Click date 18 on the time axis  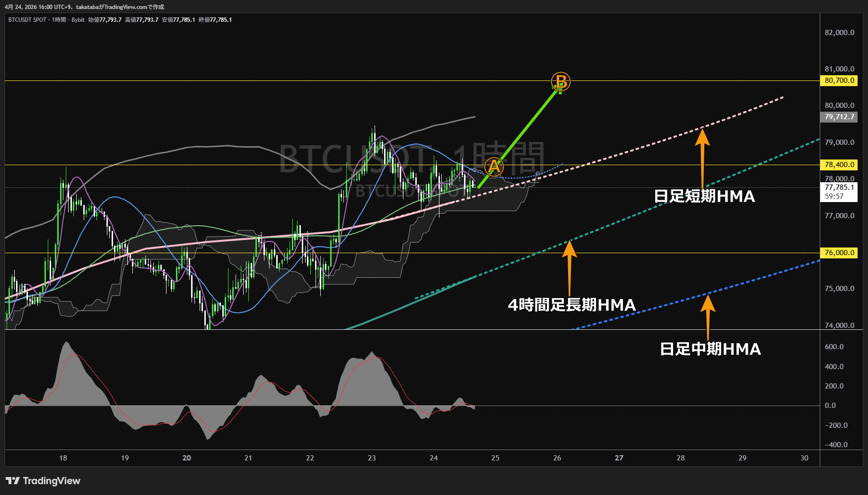pos(63,458)
